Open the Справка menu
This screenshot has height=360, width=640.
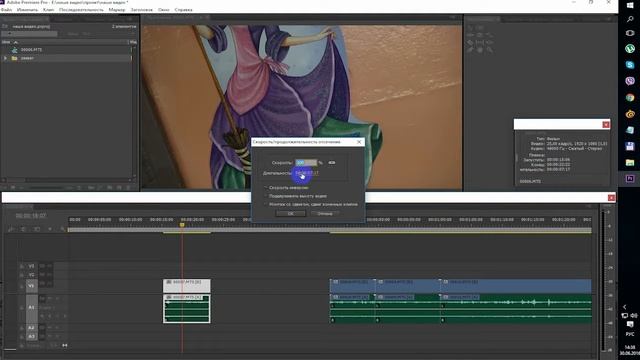click(183, 9)
